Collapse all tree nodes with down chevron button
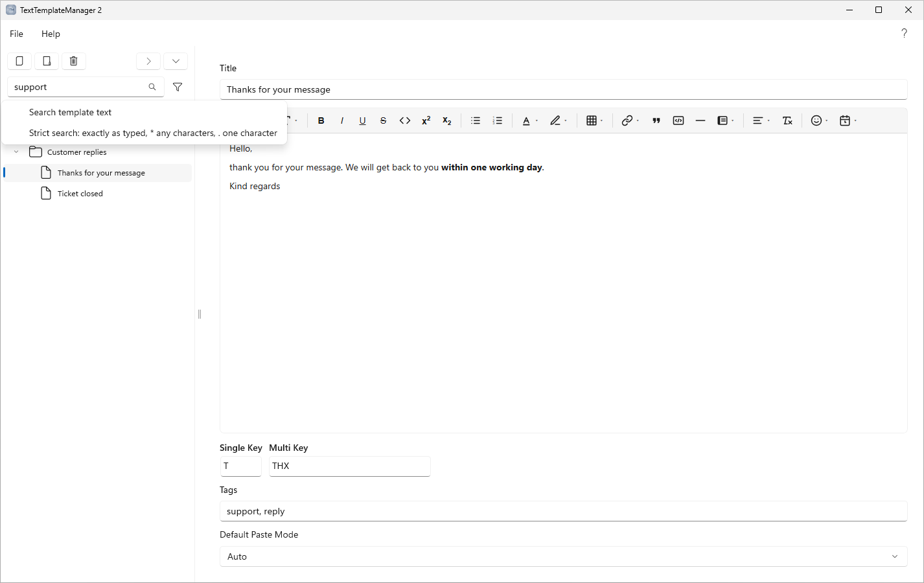The image size is (924, 583). tap(176, 61)
